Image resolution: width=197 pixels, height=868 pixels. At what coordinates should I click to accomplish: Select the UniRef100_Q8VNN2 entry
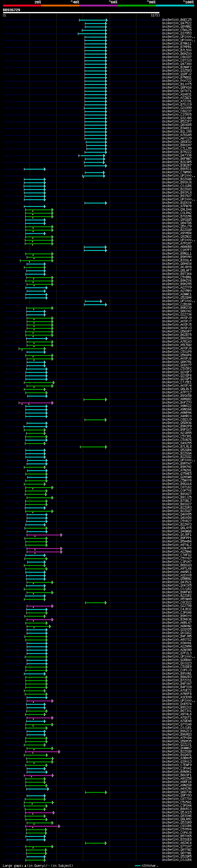tap(177, 26)
